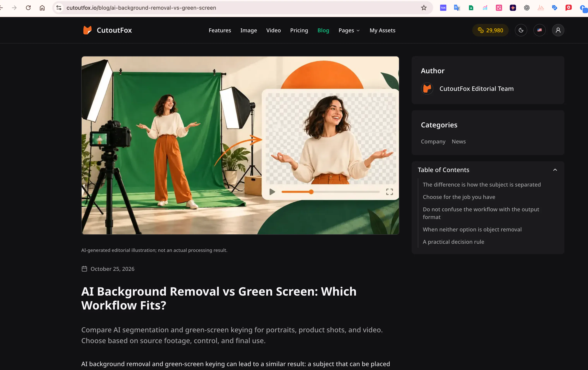Open the language selector flag button
The height and width of the screenshot is (370, 588).
[x=539, y=30]
